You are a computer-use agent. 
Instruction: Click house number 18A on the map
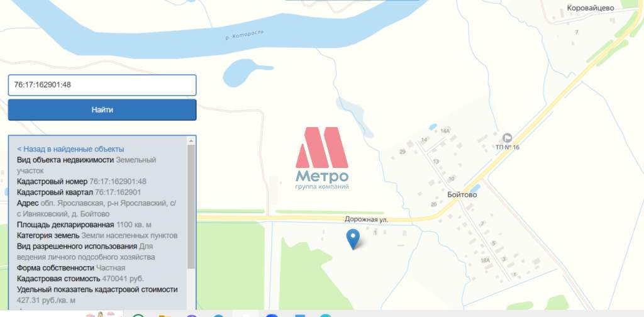click(x=486, y=260)
